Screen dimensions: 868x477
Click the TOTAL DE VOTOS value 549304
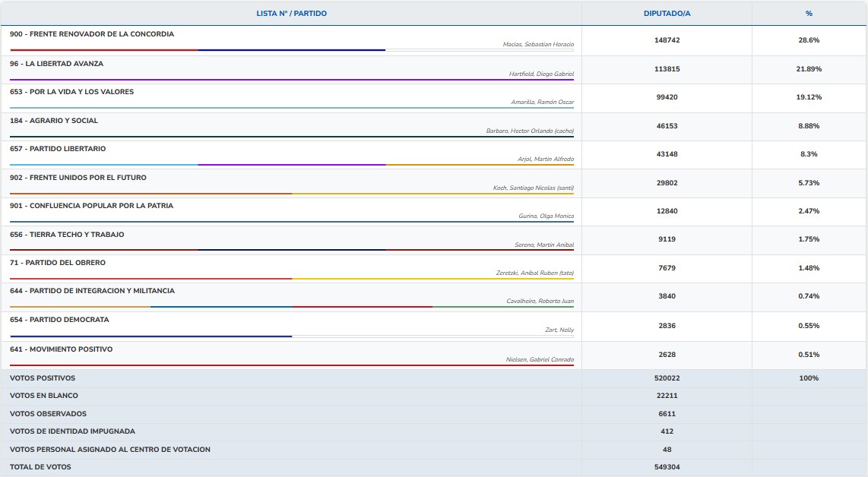point(667,467)
